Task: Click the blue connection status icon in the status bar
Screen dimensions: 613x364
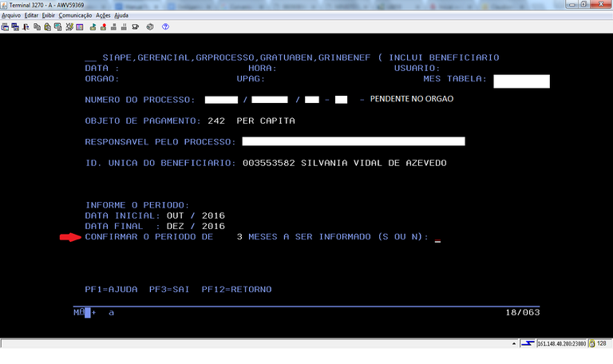Action: coord(528,344)
